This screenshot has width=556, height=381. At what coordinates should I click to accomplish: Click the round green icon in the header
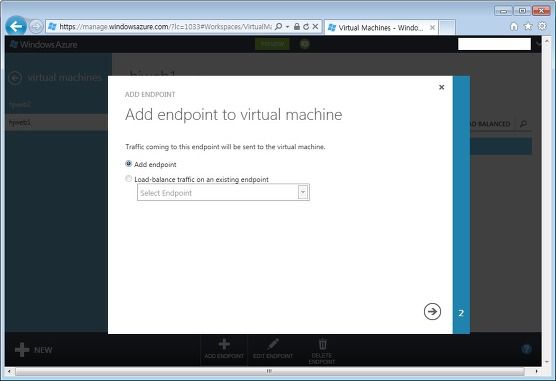tap(305, 44)
